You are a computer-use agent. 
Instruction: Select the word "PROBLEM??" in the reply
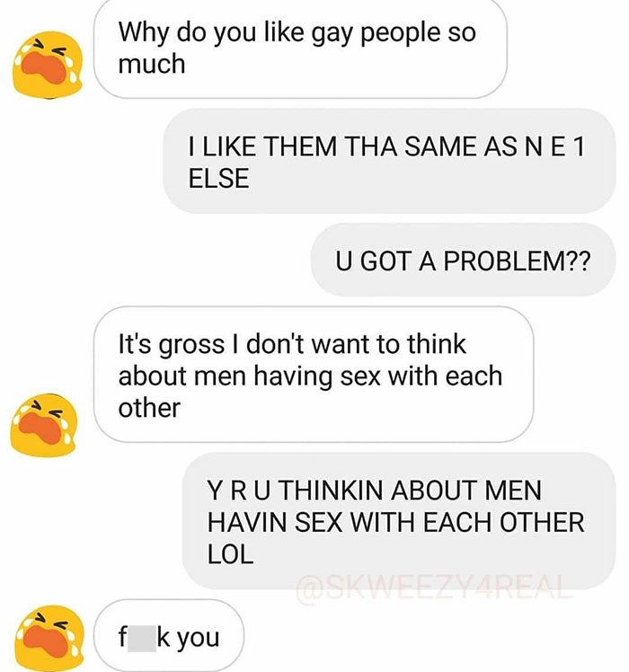pyautogui.click(x=517, y=261)
